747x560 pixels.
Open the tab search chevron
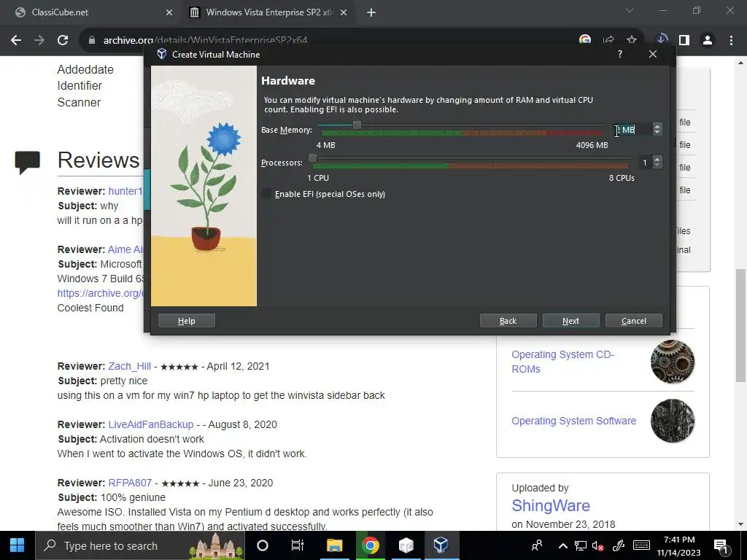click(630, 10)
